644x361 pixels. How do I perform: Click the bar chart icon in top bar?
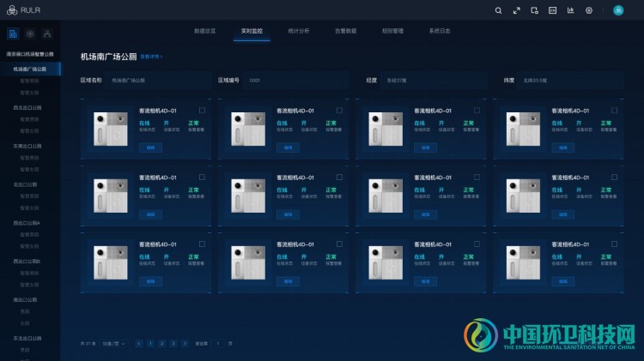(x=570, y=10)
